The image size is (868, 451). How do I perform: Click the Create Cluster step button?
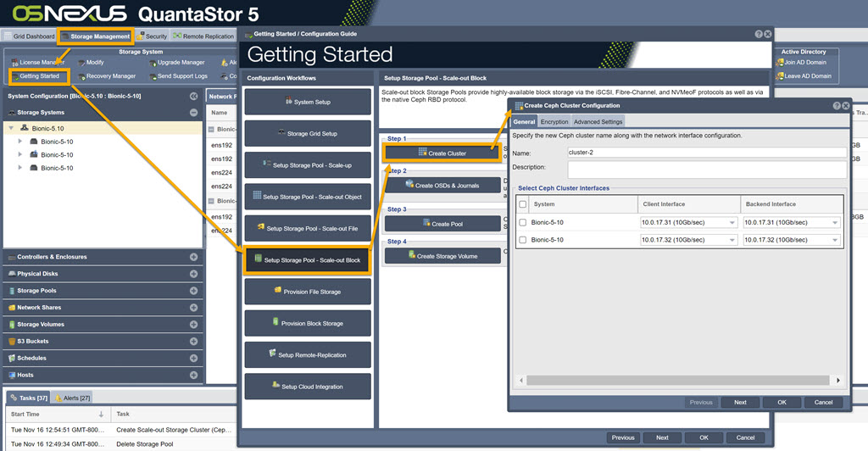click(442, 153)
